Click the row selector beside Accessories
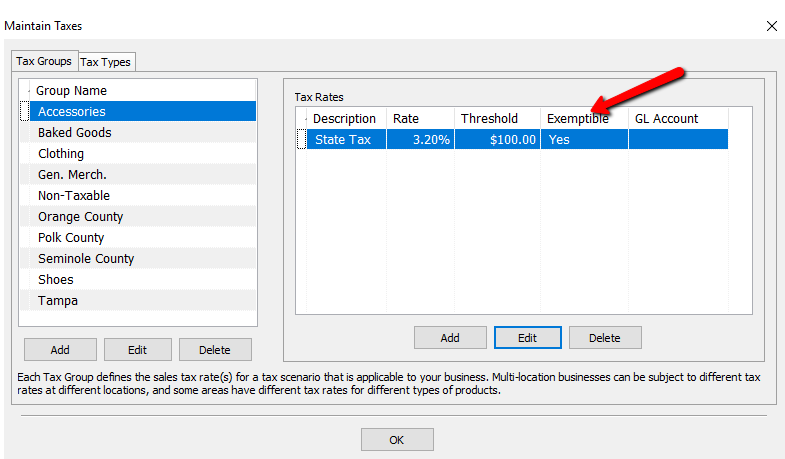 click(25, 111)
